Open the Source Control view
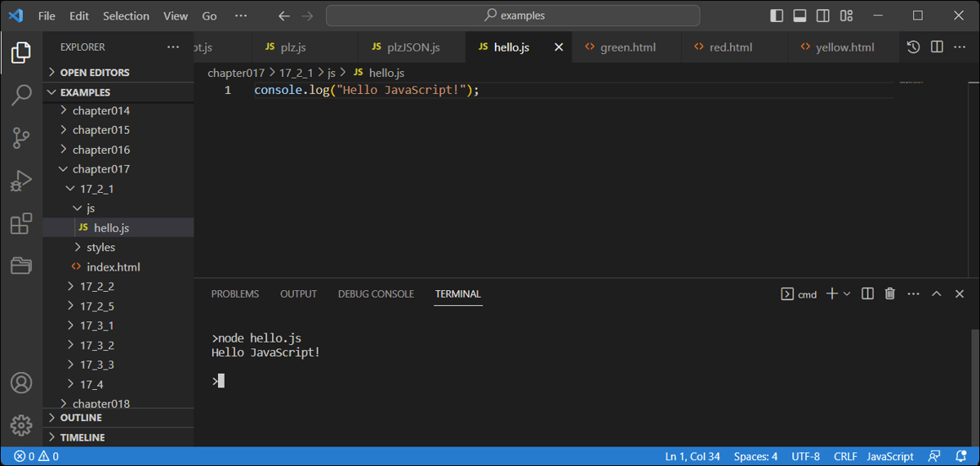This screenshot has width=980, height=466. (21, 138)
